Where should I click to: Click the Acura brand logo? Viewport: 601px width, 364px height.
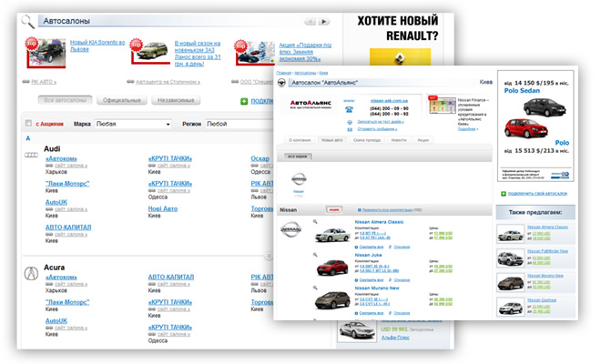tap(31, 273)
